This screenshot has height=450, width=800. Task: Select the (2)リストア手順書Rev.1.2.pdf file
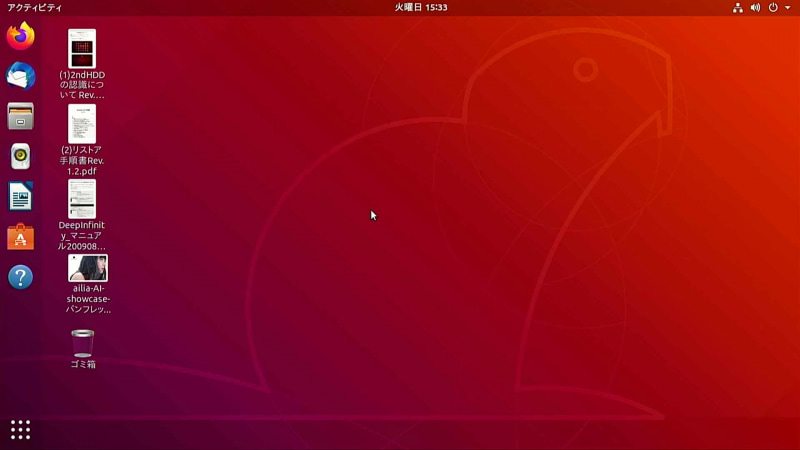[82, 124]
